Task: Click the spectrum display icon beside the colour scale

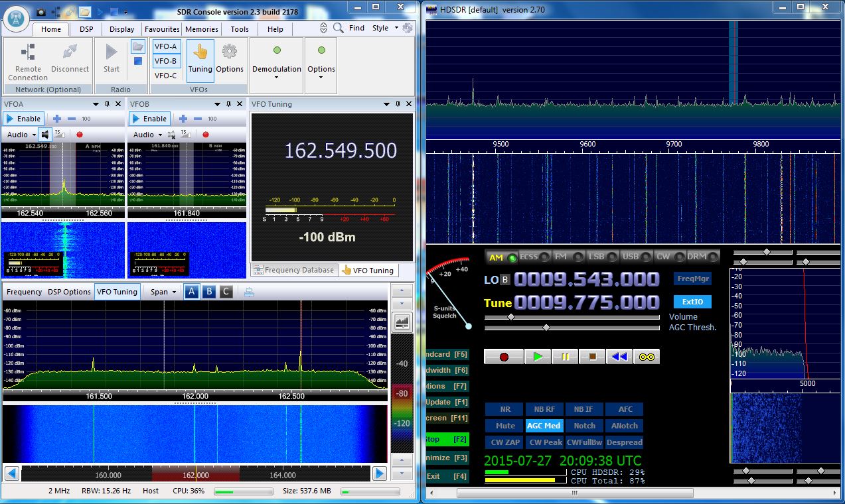Action: point(402,322)
